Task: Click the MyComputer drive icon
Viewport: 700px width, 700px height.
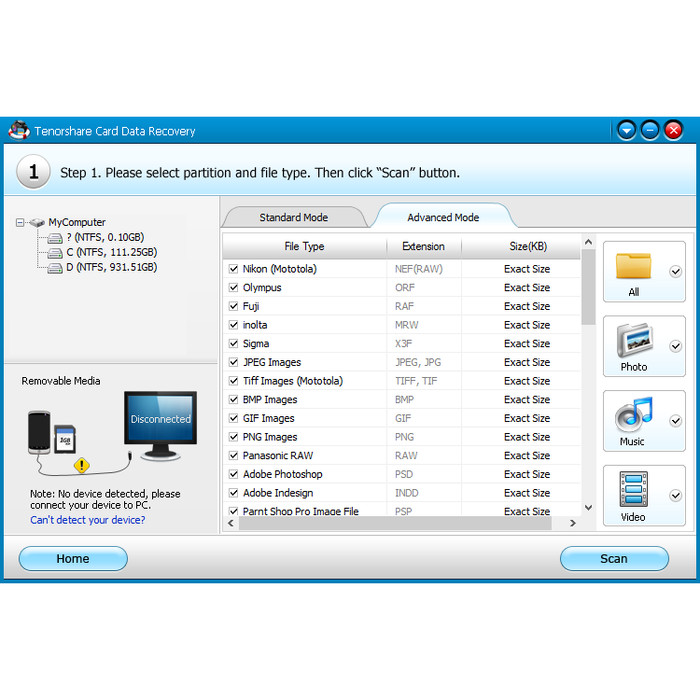Action: click(x=37, y=222)
